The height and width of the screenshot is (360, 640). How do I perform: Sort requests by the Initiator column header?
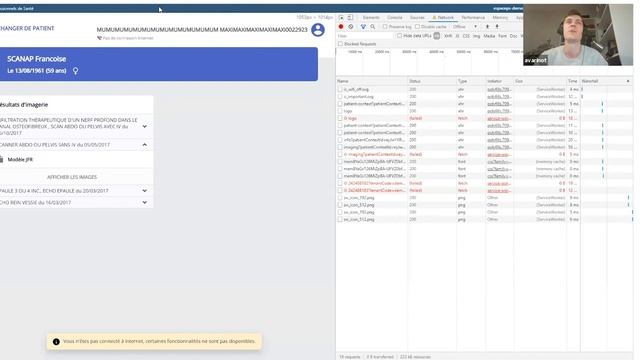point(500,81)
